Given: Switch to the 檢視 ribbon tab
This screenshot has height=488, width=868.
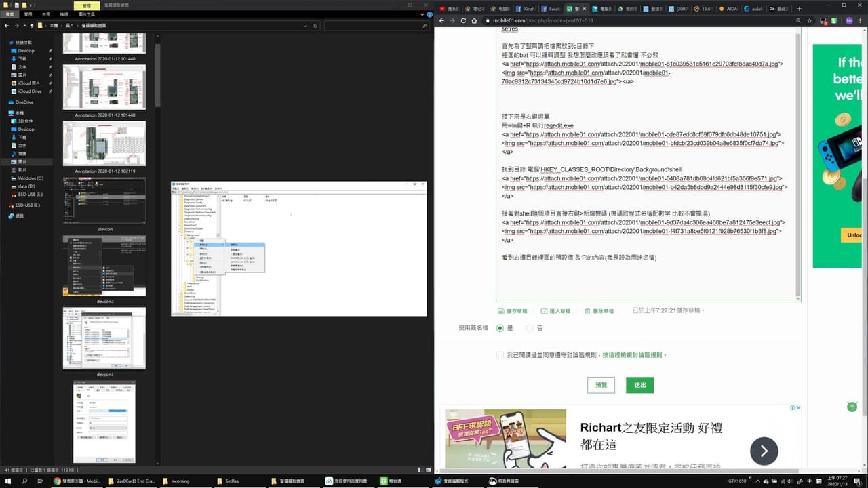Looking at the screenshot, I should [x=64, y=14].
